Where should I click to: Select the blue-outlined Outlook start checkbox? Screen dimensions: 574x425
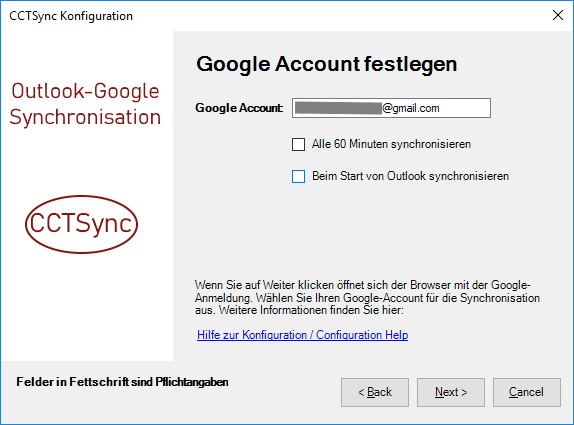[298, 176]
